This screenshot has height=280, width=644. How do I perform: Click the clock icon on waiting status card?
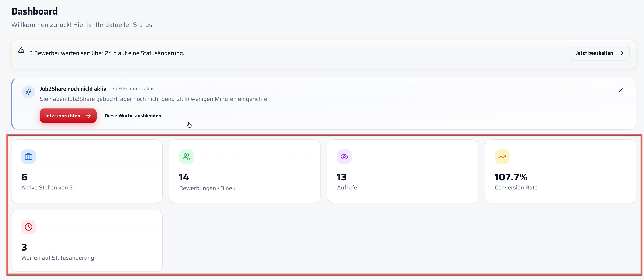28,227
